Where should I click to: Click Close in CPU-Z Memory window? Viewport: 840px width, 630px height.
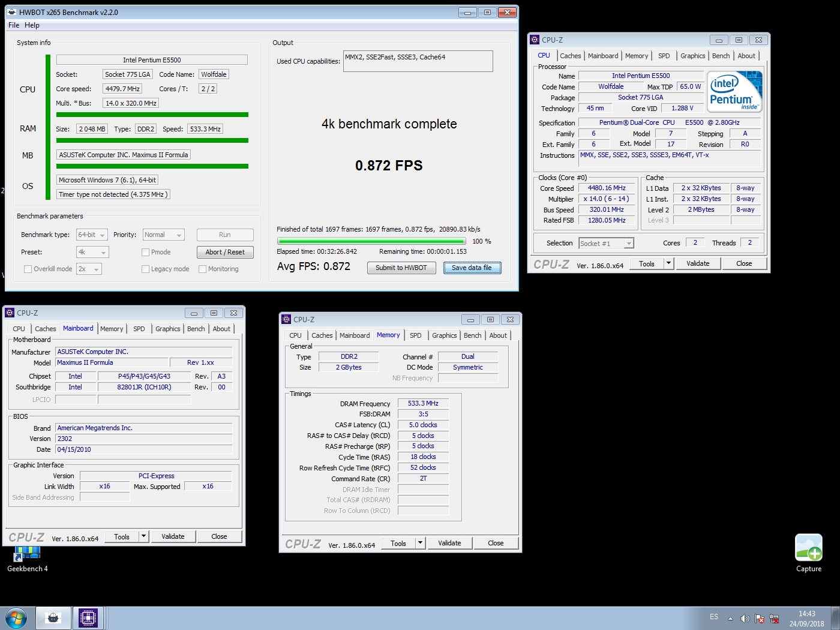496,543
